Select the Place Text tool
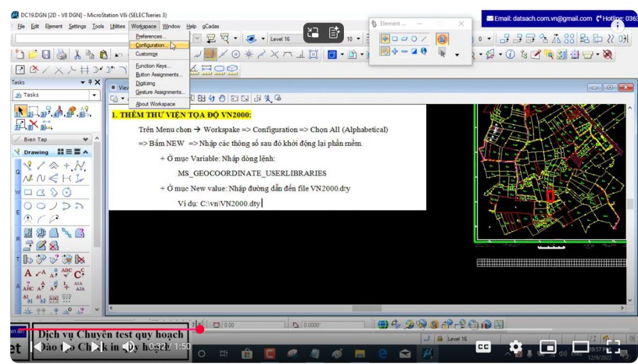Image resolution: width=638 pixels, height=364 pixels. pyautogui.click(x=29, y=273)
